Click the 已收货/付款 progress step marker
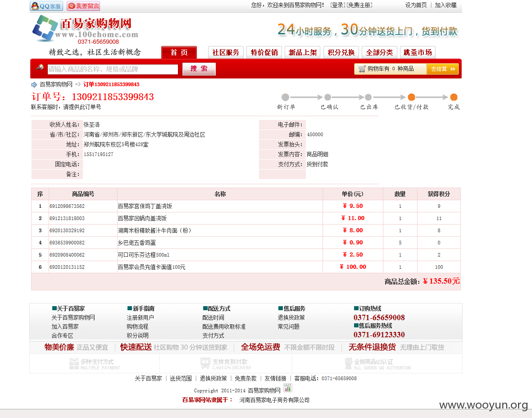The height and width of the screenshot is (418, 532). click(x=411, y=97)
